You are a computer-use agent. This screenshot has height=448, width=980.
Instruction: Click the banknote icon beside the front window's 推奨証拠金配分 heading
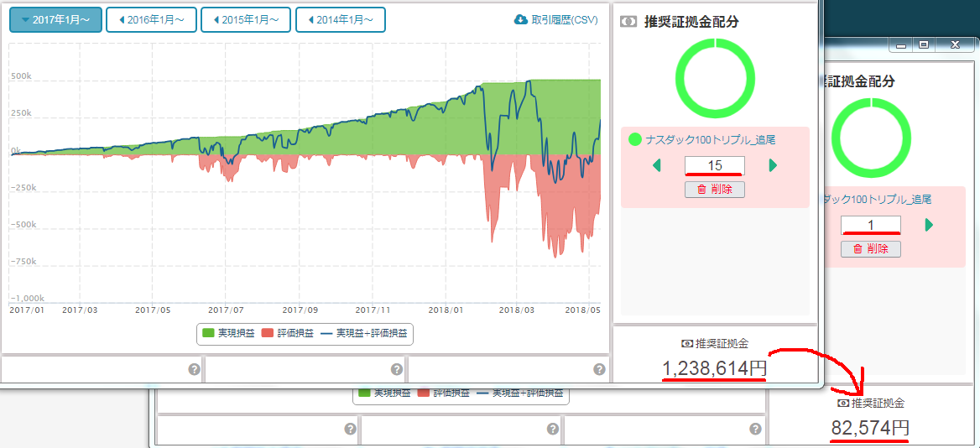click(x=628, y=22)
